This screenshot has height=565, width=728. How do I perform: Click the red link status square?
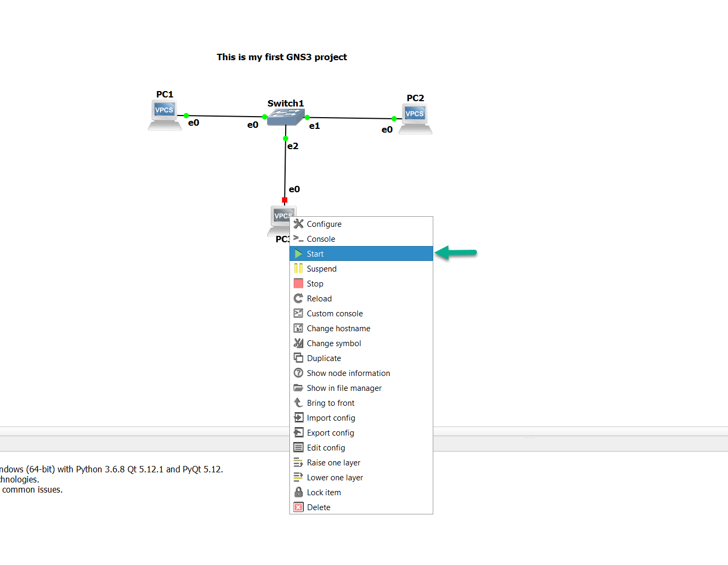coord(285,200)
